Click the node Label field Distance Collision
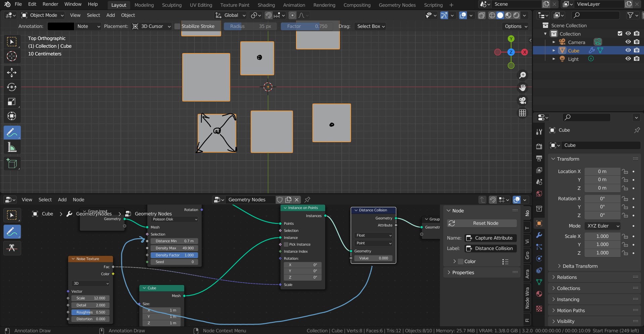 [x=491, y=248]
